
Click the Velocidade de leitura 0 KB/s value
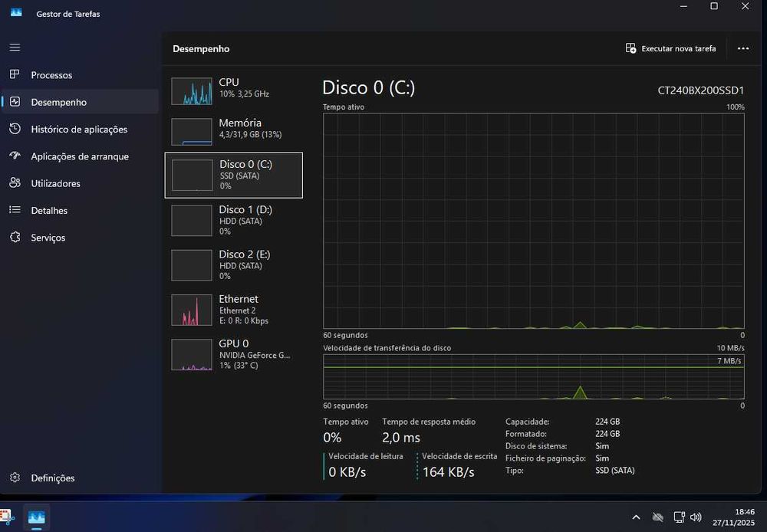click(347, 472)
